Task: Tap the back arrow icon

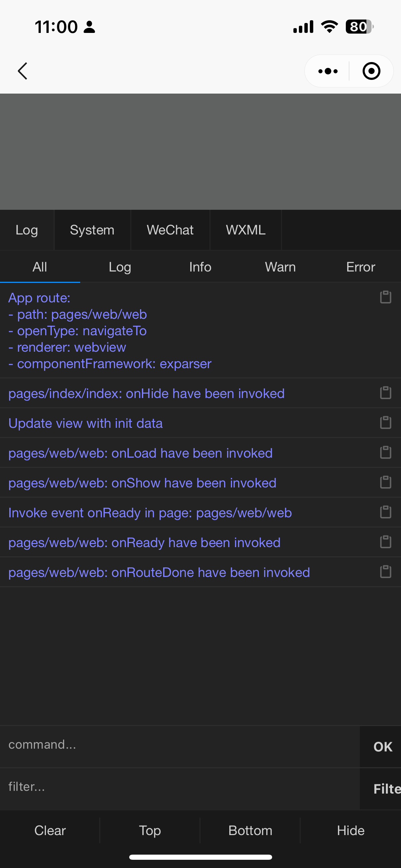Action: click(23, 71)
